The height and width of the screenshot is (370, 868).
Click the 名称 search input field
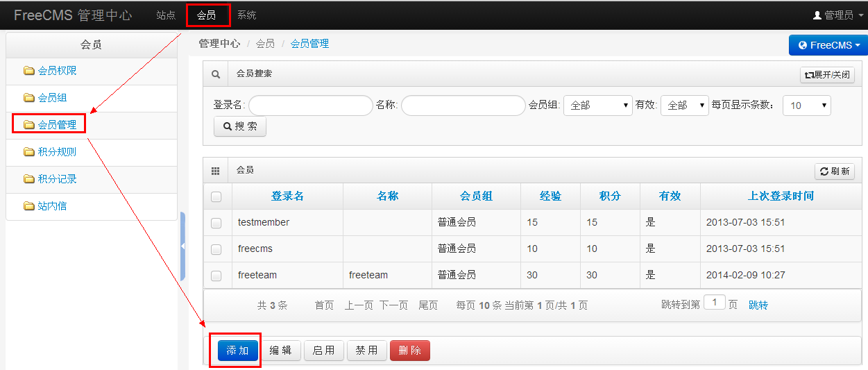tap(463, 106)
